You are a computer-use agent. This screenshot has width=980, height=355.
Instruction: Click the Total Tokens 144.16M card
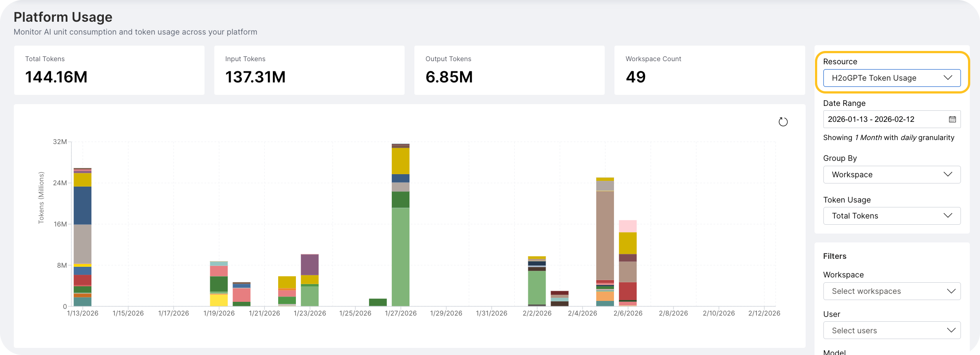click(109, 70)
